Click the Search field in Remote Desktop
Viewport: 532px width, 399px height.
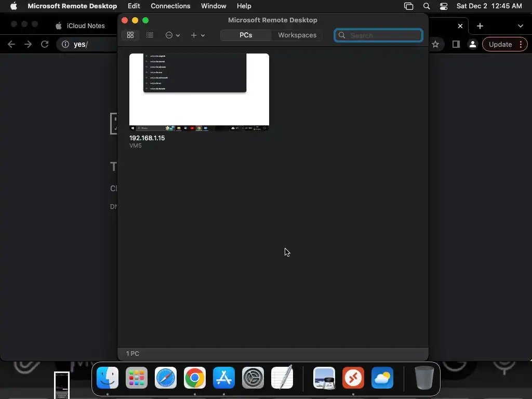pos(378,35)
